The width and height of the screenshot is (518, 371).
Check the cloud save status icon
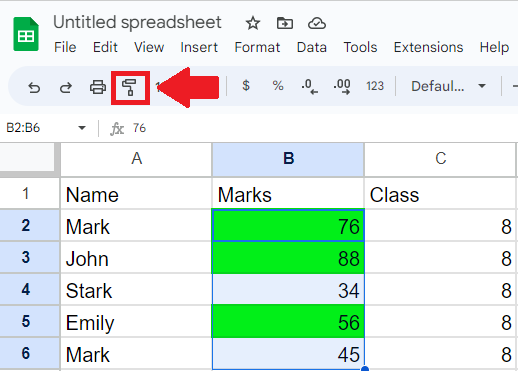pos(317,24)
